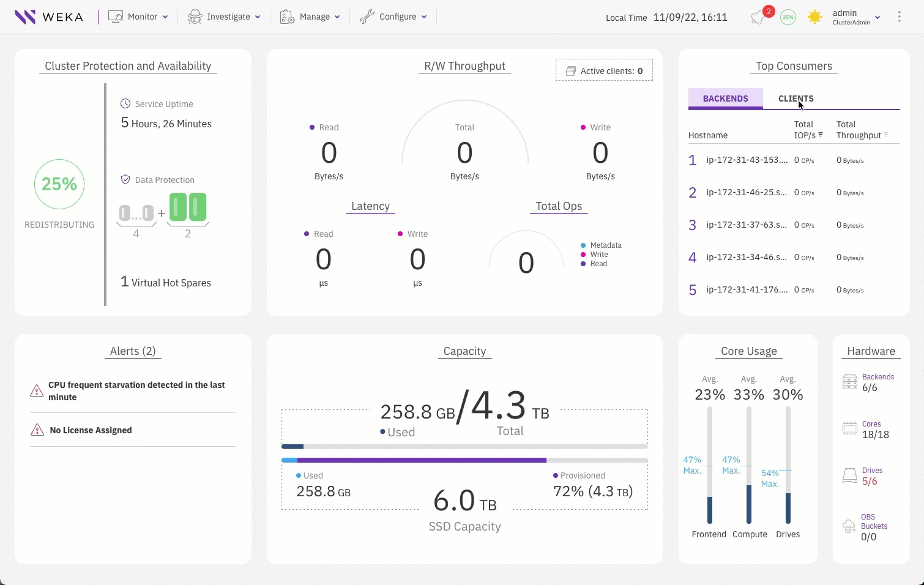The image size is (924, 585).
Task: Expand the Investigate dropdown menu
Action: click(x=224, y=17)
